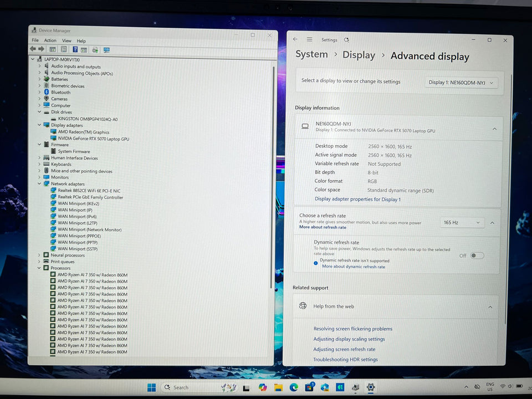Select System Firmware in the tree
Screen dimensions: 532x399
pos(74,151)
